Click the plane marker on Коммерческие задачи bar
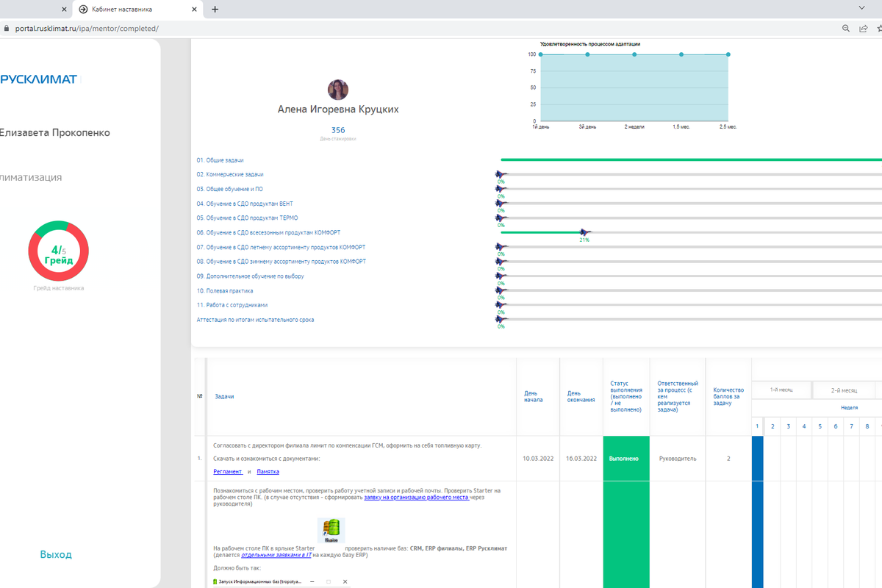The image size is (882, 588). pyautogui.click(x=501, y=175)
